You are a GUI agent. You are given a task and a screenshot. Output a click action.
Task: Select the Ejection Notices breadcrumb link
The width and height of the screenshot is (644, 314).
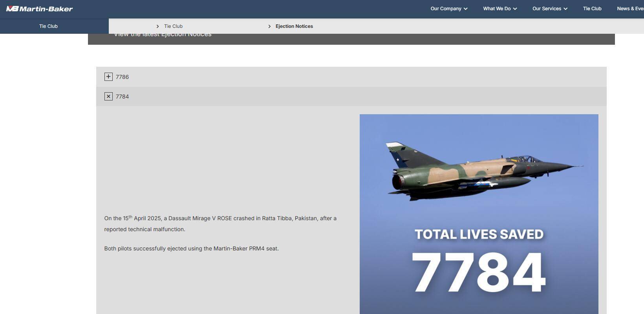click(x=294, y=26)
